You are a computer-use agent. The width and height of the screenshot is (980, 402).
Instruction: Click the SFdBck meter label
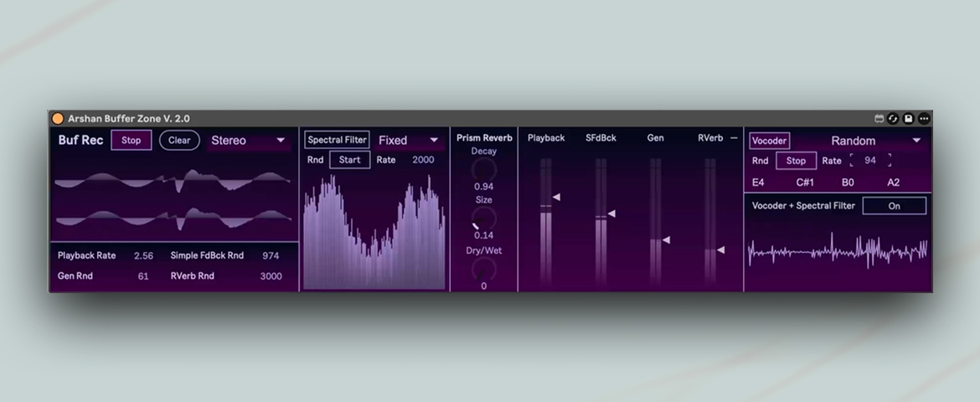(601, 138)
